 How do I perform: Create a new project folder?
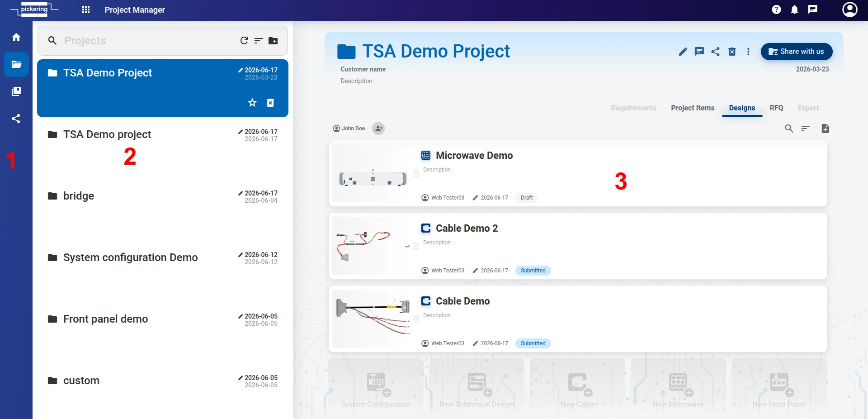tap(273, 41)
